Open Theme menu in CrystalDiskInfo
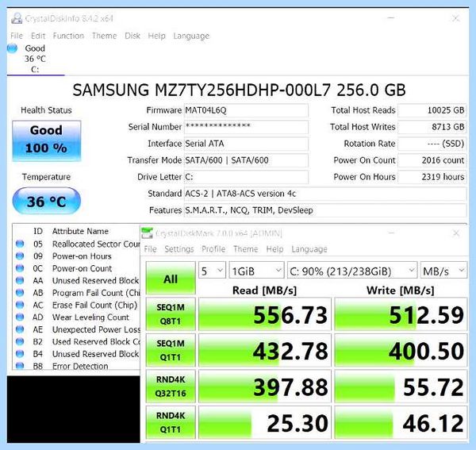The height and width of the screenshot is (450, 476). [104, 36]
